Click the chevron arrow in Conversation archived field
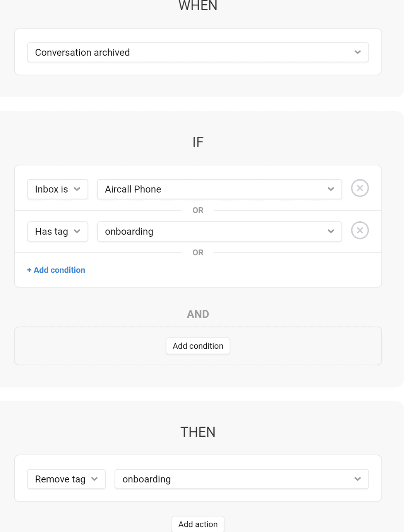The image size is (418, 532). [357, 52]
